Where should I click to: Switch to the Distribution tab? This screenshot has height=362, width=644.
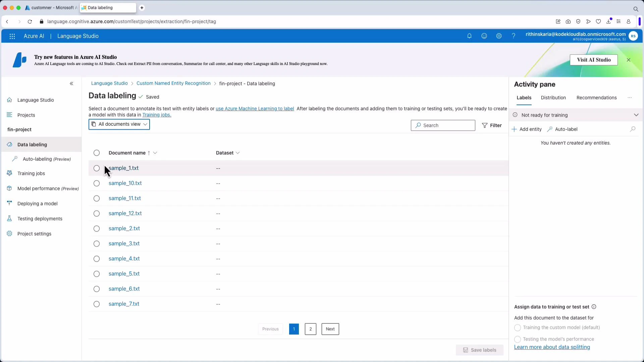point(553,98)
